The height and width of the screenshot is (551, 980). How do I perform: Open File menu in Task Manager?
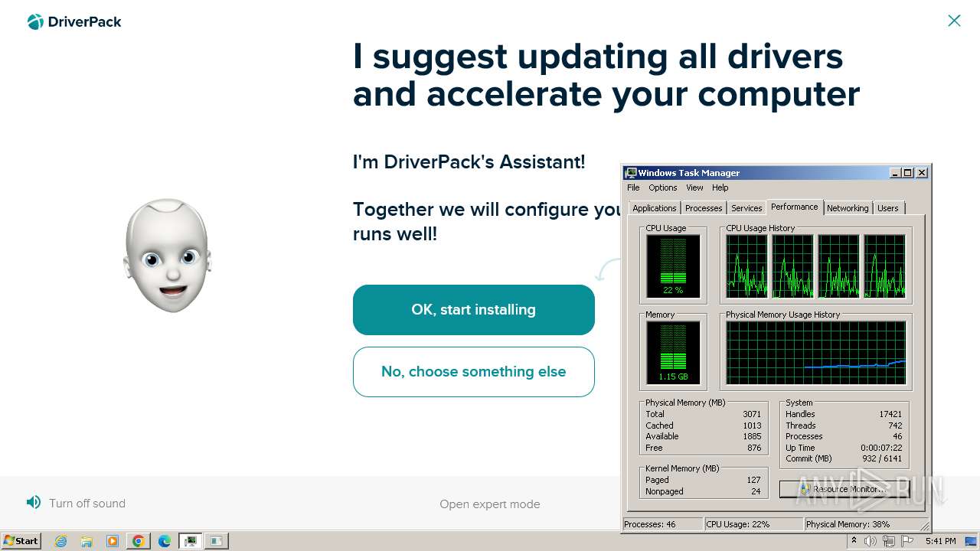(x=633, y=187)
